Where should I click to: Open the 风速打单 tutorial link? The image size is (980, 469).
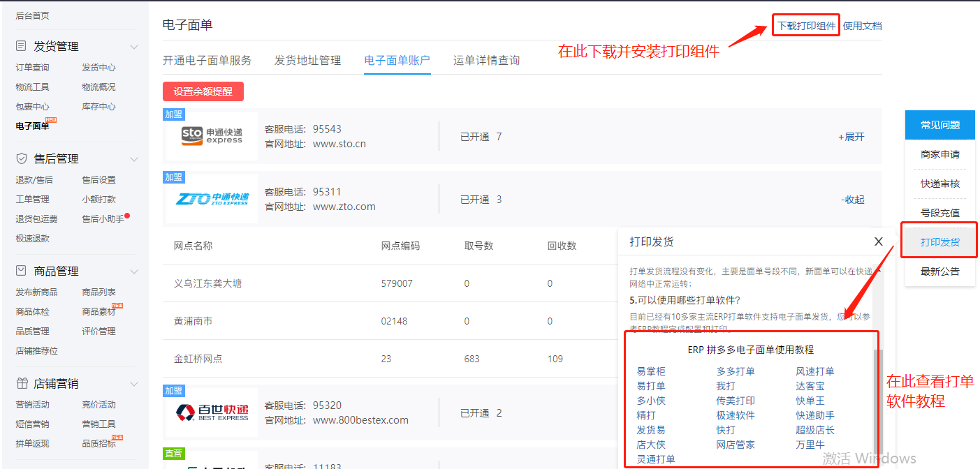[x=815, y=371]
